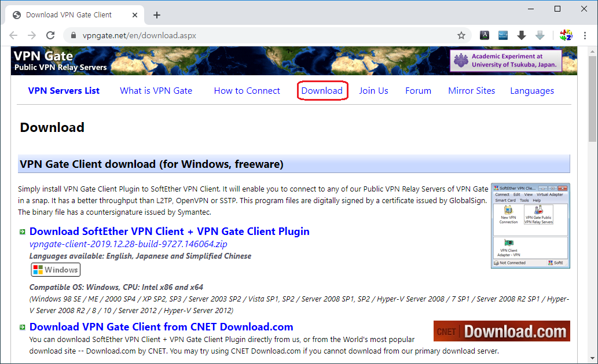Click the Windows logo badge
This screenshot has width=598, height=364.
tap(56, 270)
